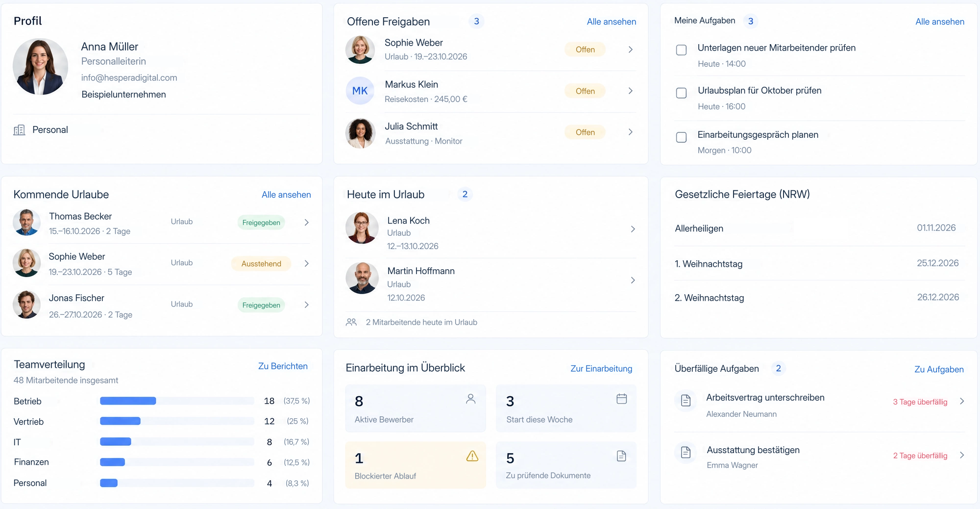View all Kommende Urlaube via Alle ansehen
Viewport: 980px width, 509px height.
286,195
